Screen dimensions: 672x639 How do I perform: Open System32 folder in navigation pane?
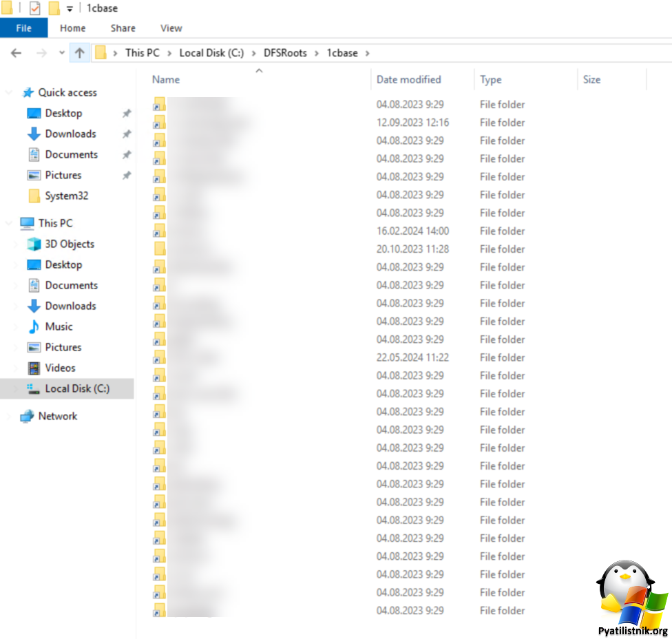coord(66,196)
